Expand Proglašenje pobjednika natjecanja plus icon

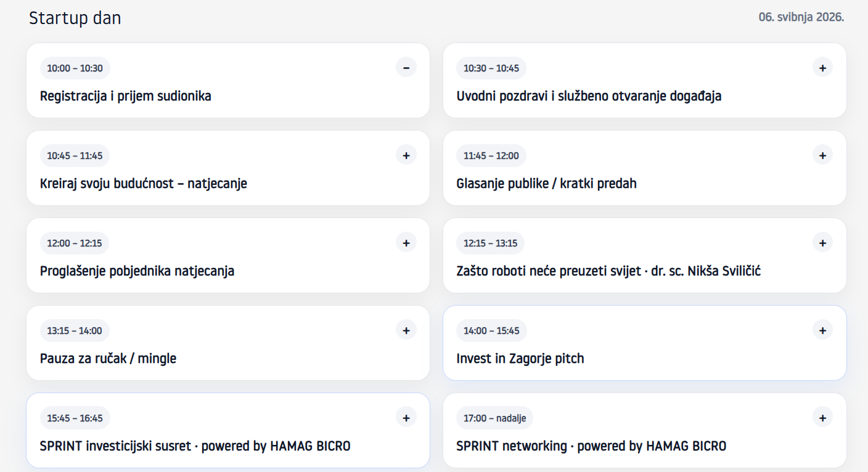pos(406,242)
